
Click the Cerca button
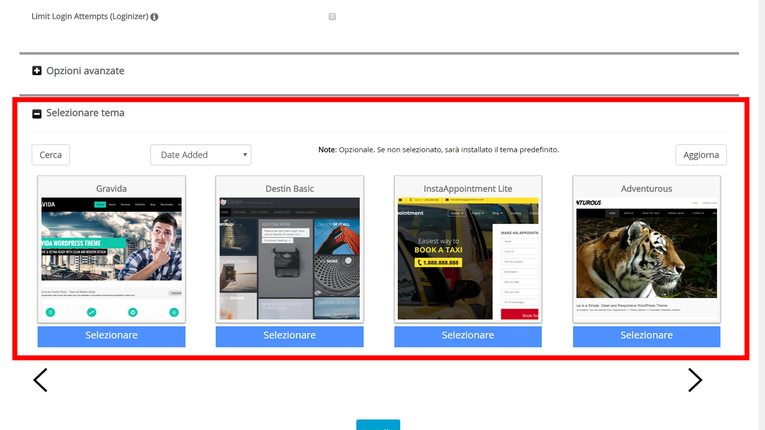tap(51, 155)
